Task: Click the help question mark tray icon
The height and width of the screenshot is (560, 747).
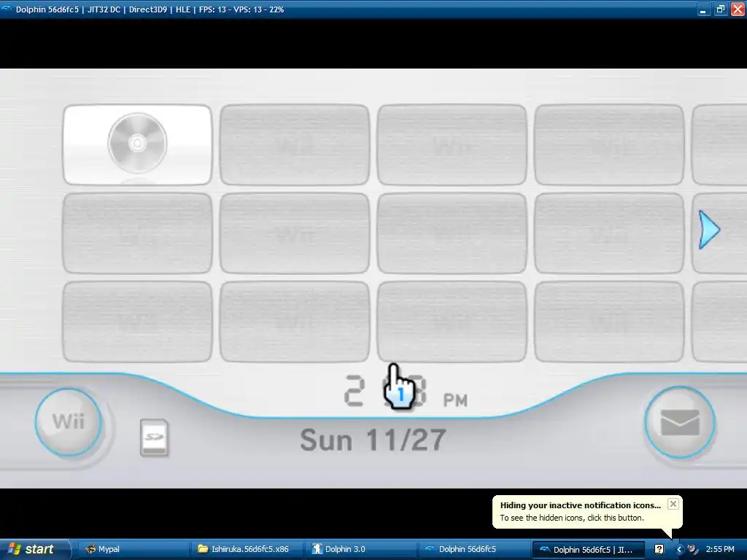Action: pyautogui.click(x=659, y=549)
